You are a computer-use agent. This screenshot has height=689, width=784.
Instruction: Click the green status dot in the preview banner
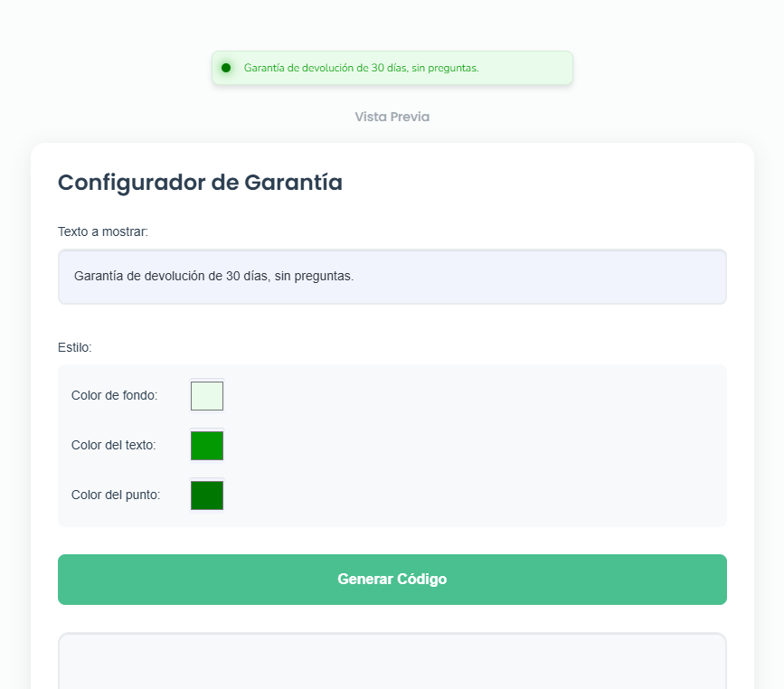click(x=228, y=67)
